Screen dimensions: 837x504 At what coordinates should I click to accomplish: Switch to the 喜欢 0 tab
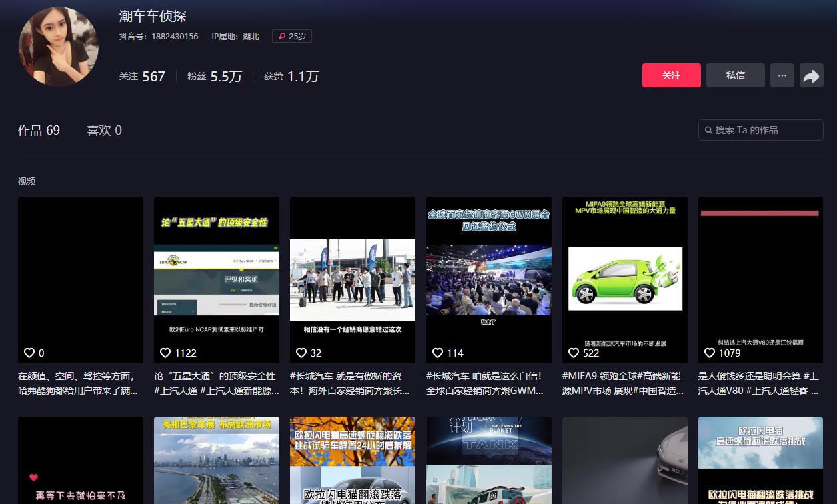pyautogui.click(x=104, y=131)
